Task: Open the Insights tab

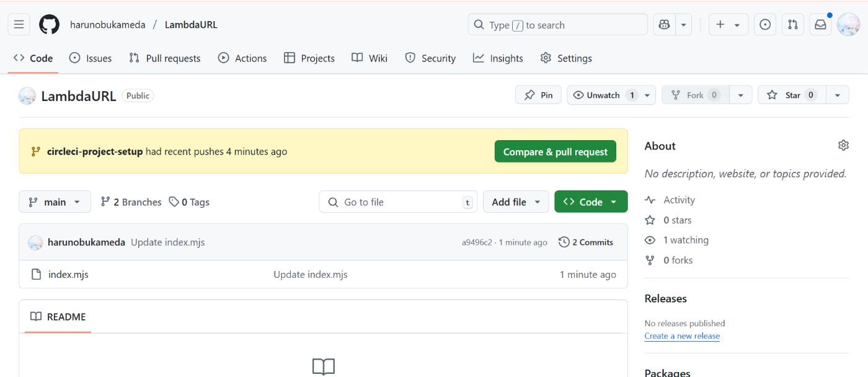Action: [x=498, y=58]
